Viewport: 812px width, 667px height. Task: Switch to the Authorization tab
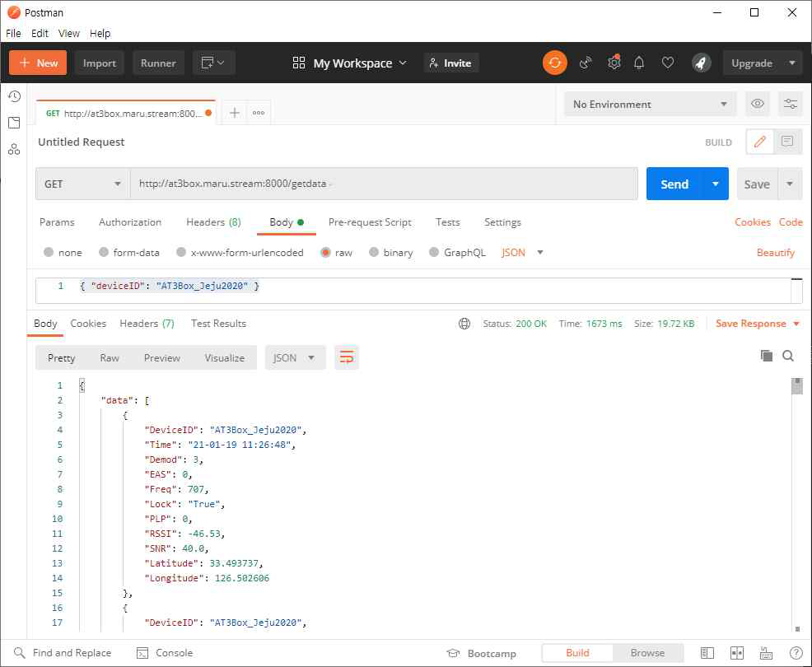[x=130, y=222]
